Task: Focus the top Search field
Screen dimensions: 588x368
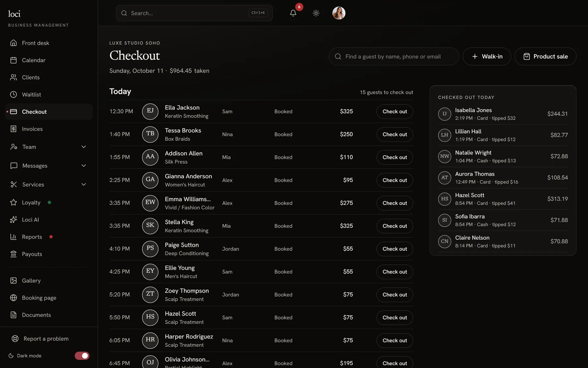Action: click(x=194, y=13)
